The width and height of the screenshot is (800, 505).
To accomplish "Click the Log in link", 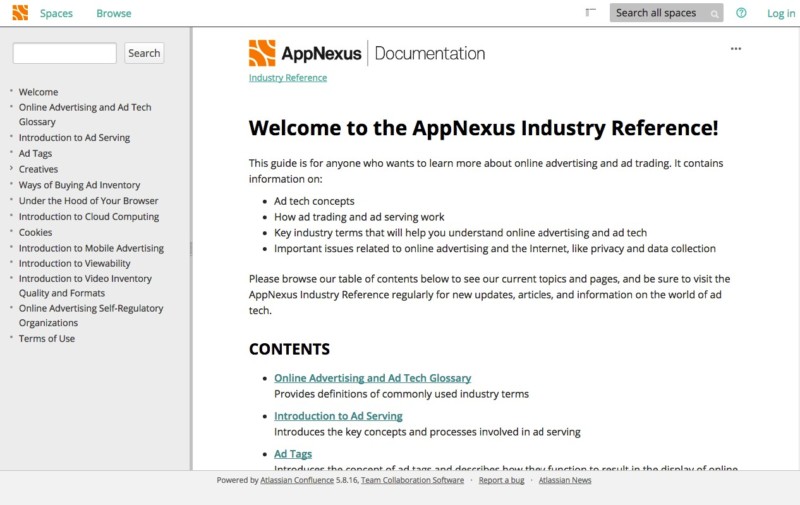I will click(x=781, y=13).
